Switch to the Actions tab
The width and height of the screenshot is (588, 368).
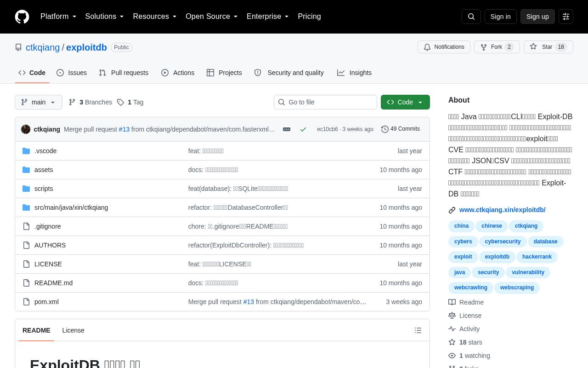pos(178,73)
